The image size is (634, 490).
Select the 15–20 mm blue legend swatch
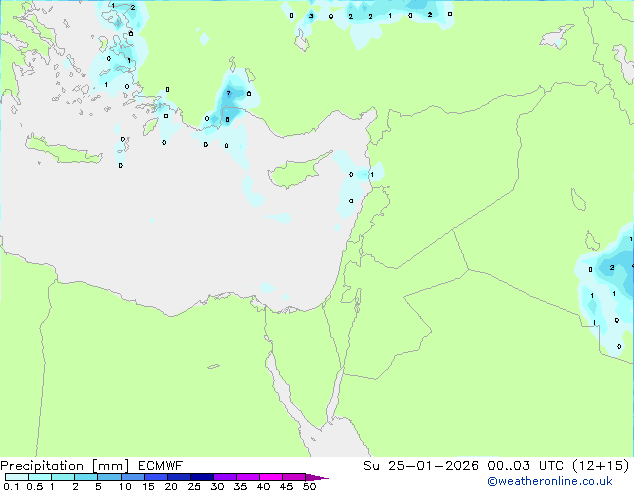click(155, 477)
